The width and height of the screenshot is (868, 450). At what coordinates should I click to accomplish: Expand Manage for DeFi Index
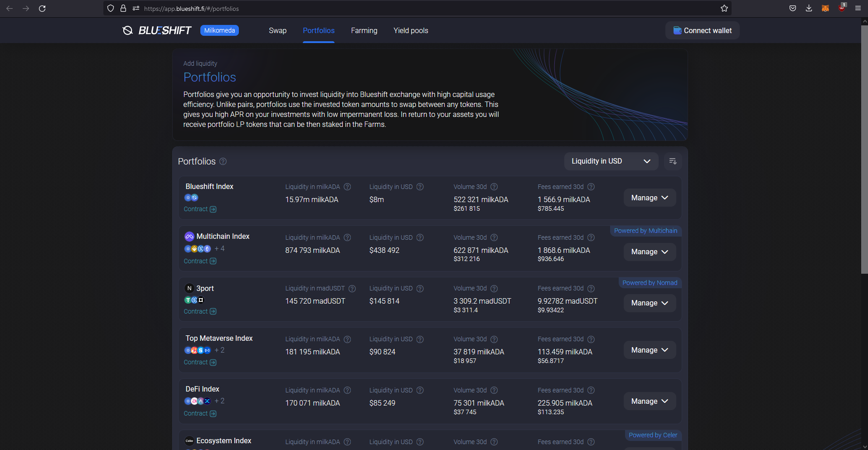[x=650, y=402]
